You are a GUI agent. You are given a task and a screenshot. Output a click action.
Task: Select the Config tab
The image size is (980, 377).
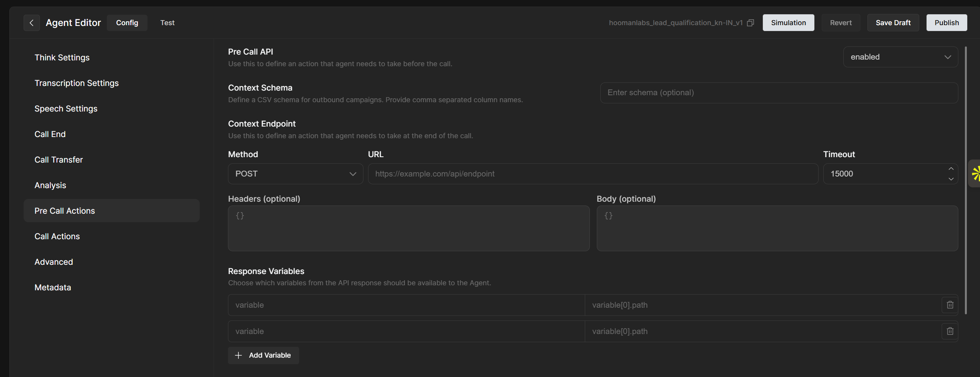(127, 23)
